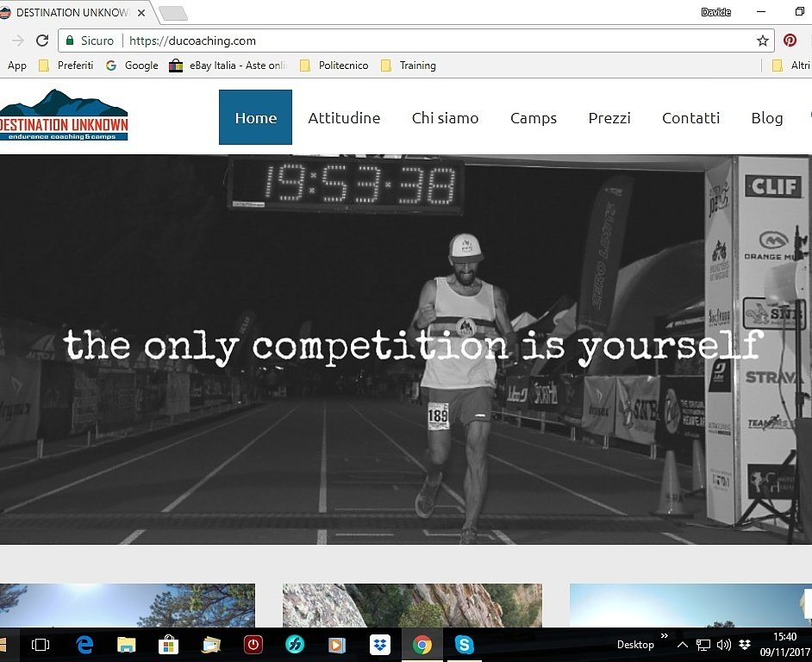812x662 pixels.
Task: Show hidden system tray icons
Action: [683, 645]
